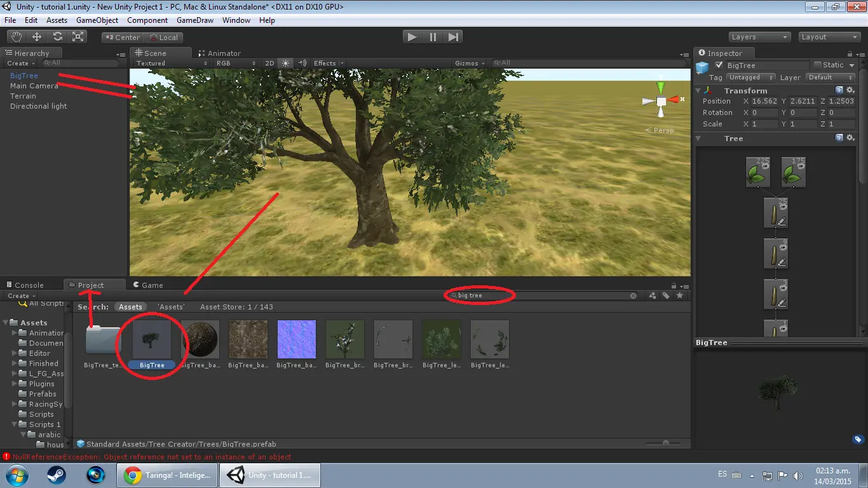
Task: Select the Rotate tool
Action: [x=57, y=37]
